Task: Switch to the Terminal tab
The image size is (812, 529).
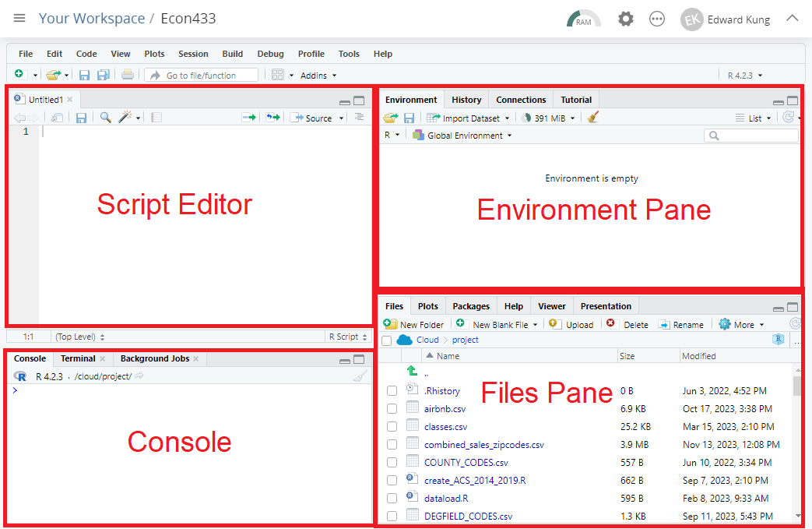Action: coord(78,358)
